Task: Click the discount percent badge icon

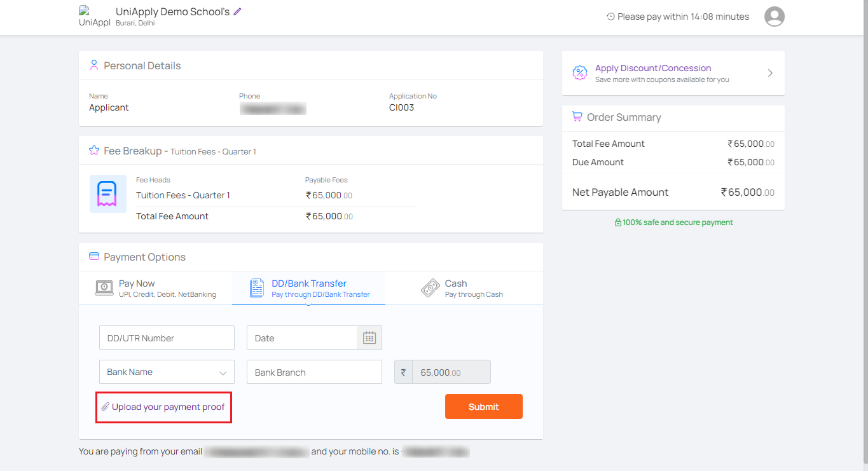Action: [x=579, y=73]
